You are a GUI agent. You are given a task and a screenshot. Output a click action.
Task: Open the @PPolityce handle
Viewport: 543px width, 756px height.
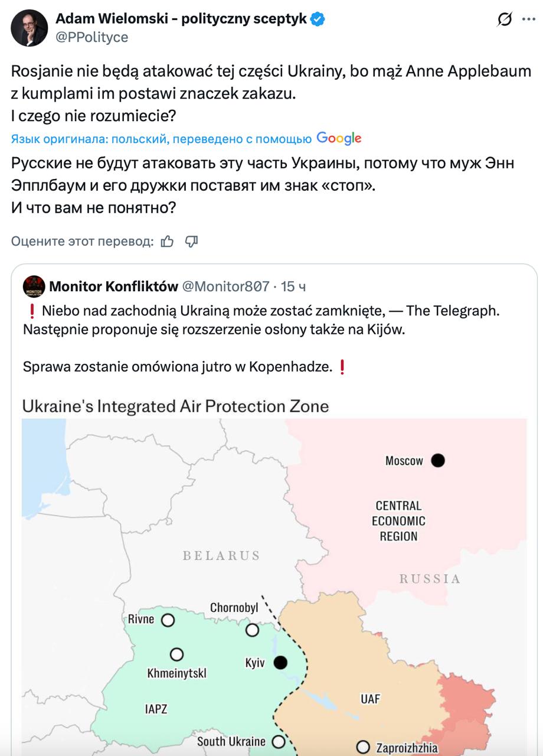point(91,37)
